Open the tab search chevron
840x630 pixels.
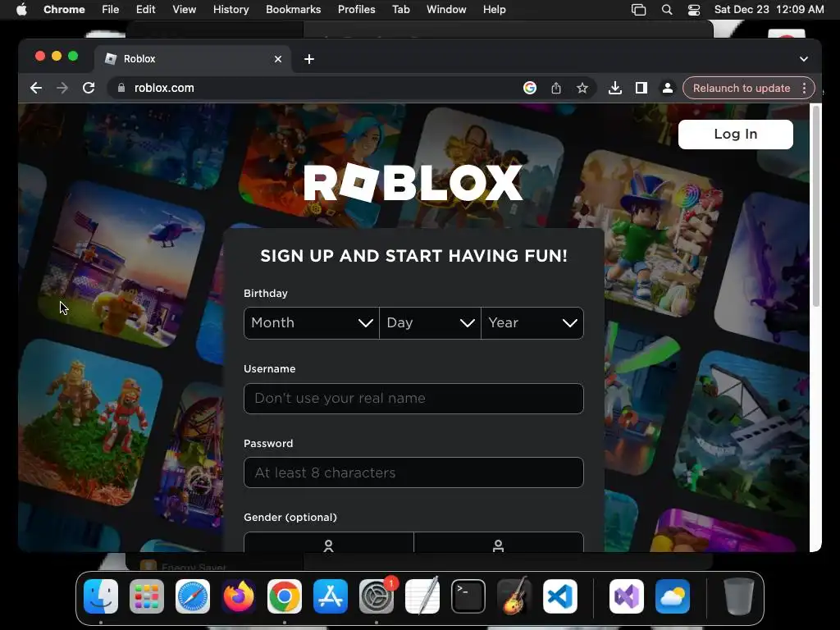tap(804, 59)
